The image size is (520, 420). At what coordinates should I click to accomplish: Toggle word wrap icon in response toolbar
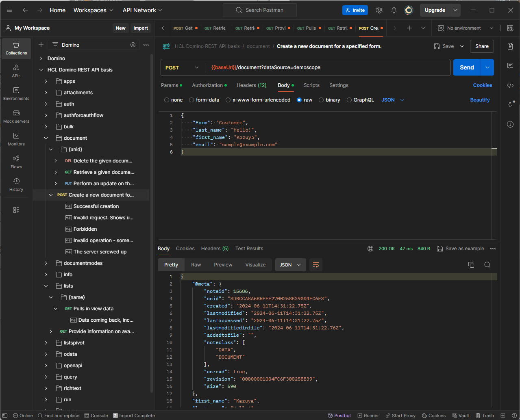[x=315, y=265]
